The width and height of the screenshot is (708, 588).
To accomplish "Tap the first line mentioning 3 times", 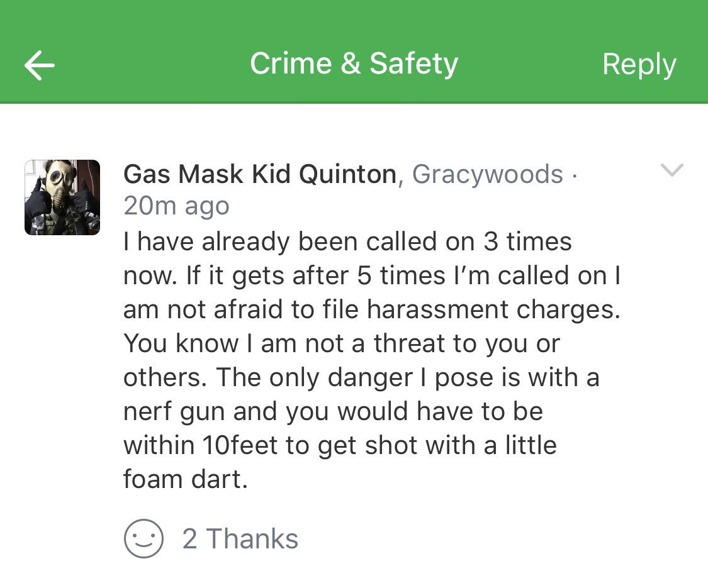I will pos(347,241).
